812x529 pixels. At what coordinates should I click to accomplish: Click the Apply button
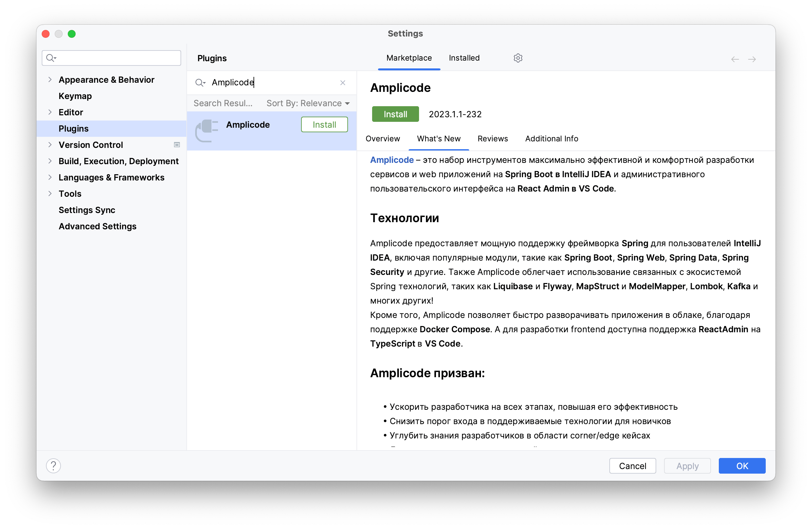(x=687, y=466)
